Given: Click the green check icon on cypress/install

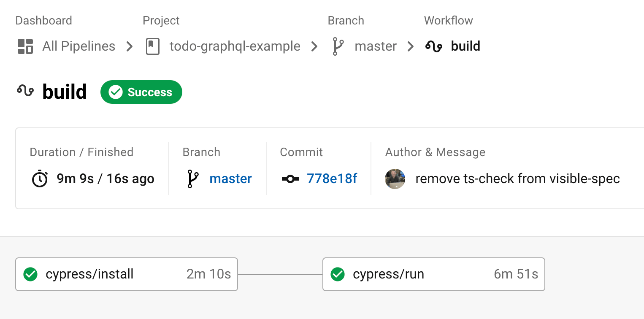Looking at the screenshot, I should (30, 274).
